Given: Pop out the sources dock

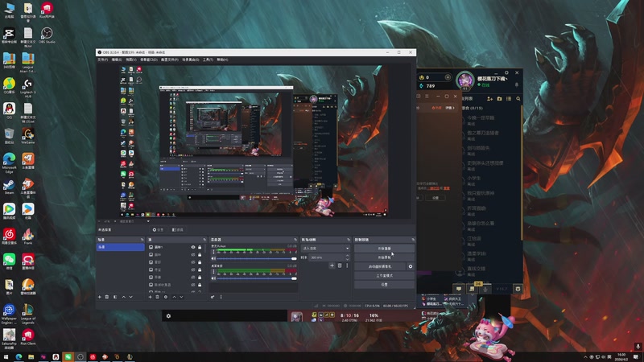Looking at the screenshot, I should (204, 240).
